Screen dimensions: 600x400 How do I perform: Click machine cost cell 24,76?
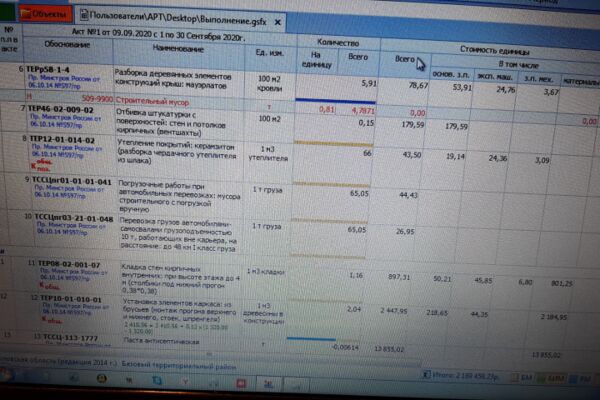point(505,90)
